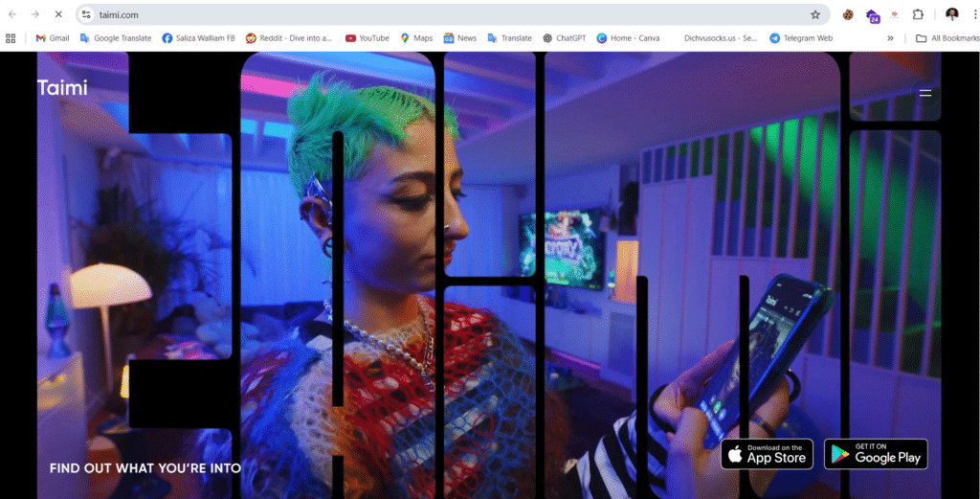Open the cookie extension icon

[848, 14]
